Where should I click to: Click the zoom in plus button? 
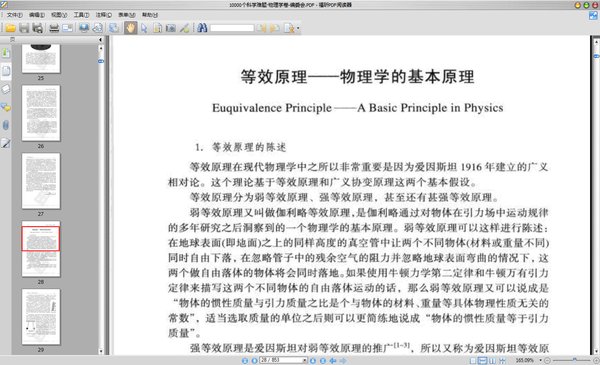596,360
